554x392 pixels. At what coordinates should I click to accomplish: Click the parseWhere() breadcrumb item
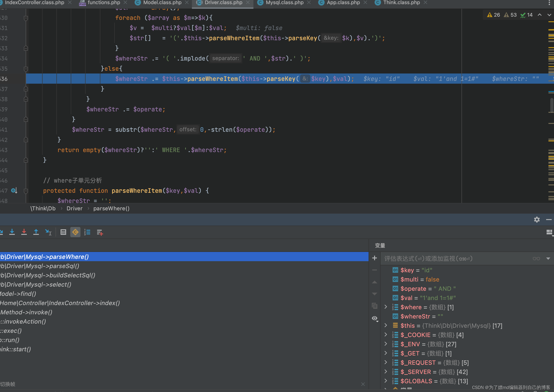[111, 208]
